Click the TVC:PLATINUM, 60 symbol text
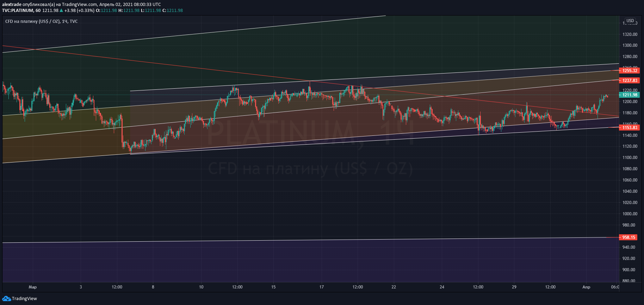The image size is (644, 305). pyautogui.click(x=21, y=11)
